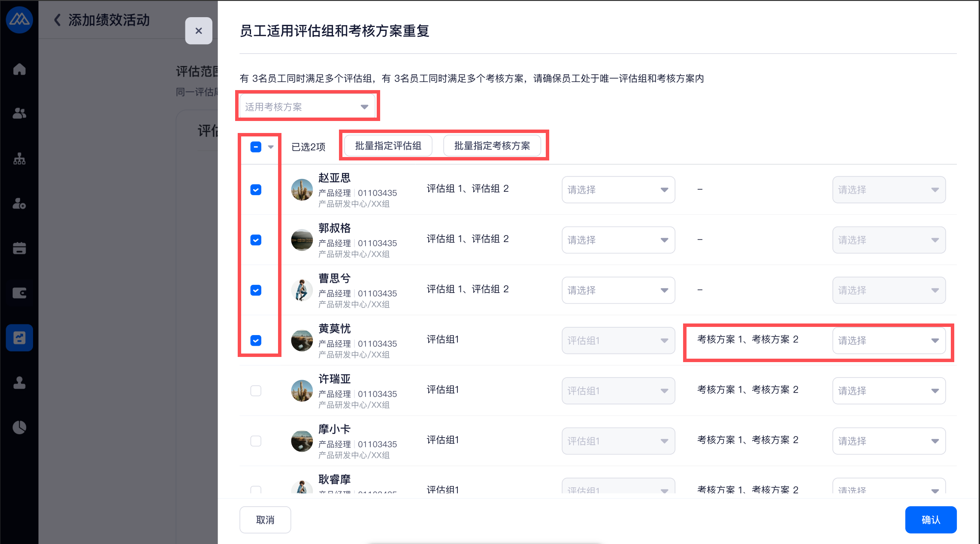Close the drawer with the X button
The width and height of the screenshot is (980, 544).
[x=198, y=31]
